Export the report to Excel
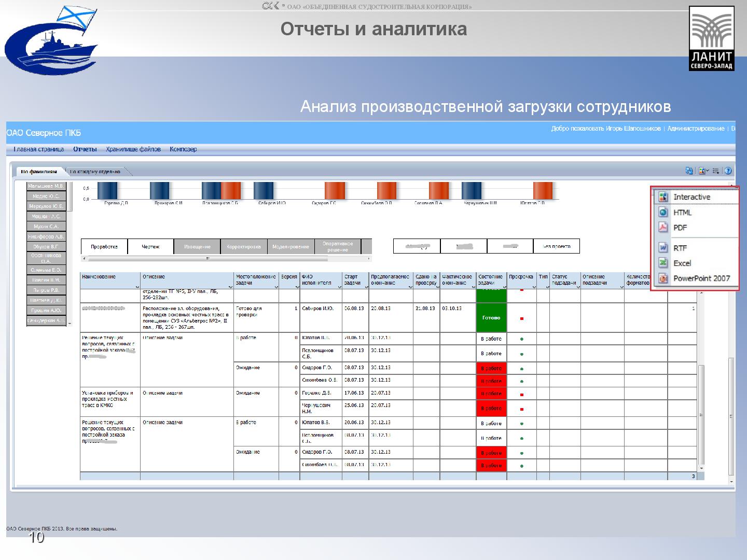 click(x=682, y=262)
